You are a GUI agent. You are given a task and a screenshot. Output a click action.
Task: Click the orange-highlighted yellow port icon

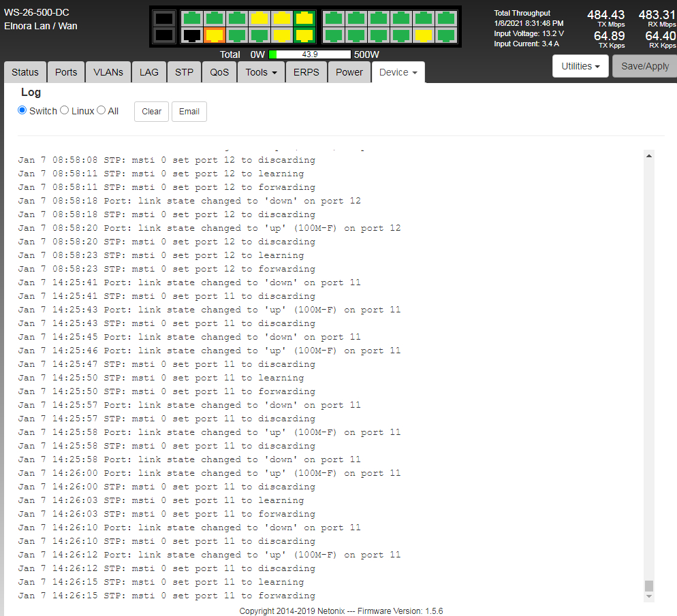point(215,35)
